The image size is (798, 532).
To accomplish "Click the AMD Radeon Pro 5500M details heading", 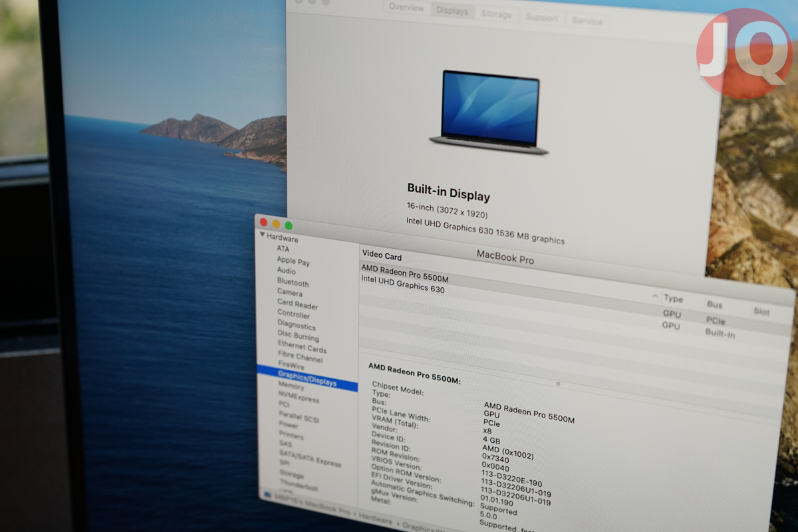I will 414,374.
